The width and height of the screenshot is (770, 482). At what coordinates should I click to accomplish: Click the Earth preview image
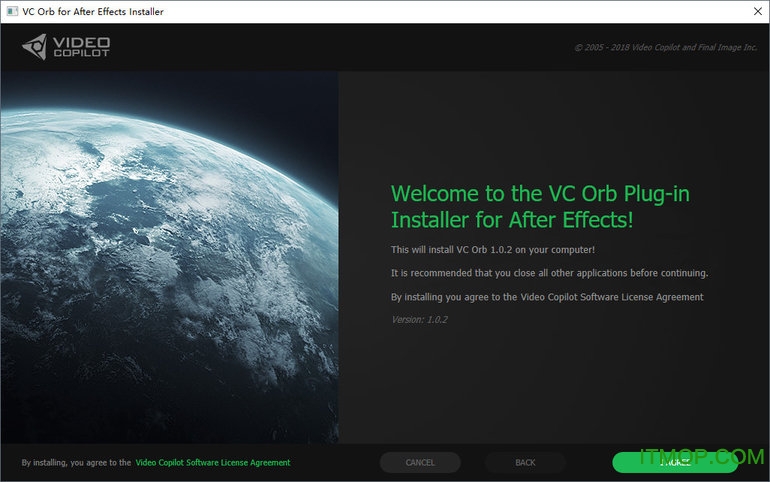click(x=169, y=258)
